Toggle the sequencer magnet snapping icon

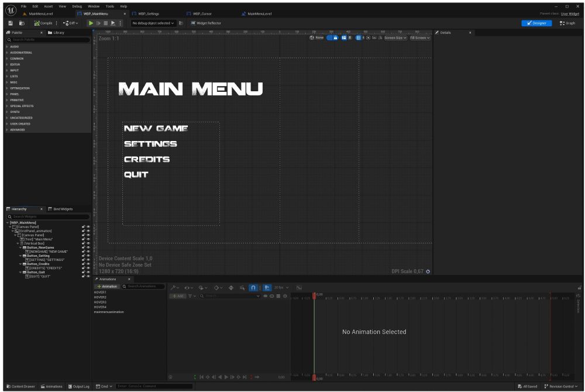pyautogui.click(x=253, y=288)
